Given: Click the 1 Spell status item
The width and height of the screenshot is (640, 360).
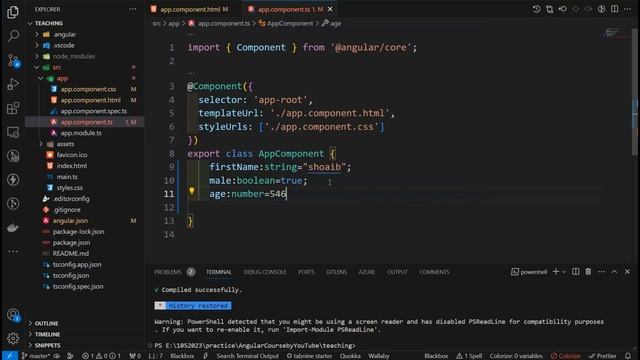Looking at the screenshot, I should 469,356.
